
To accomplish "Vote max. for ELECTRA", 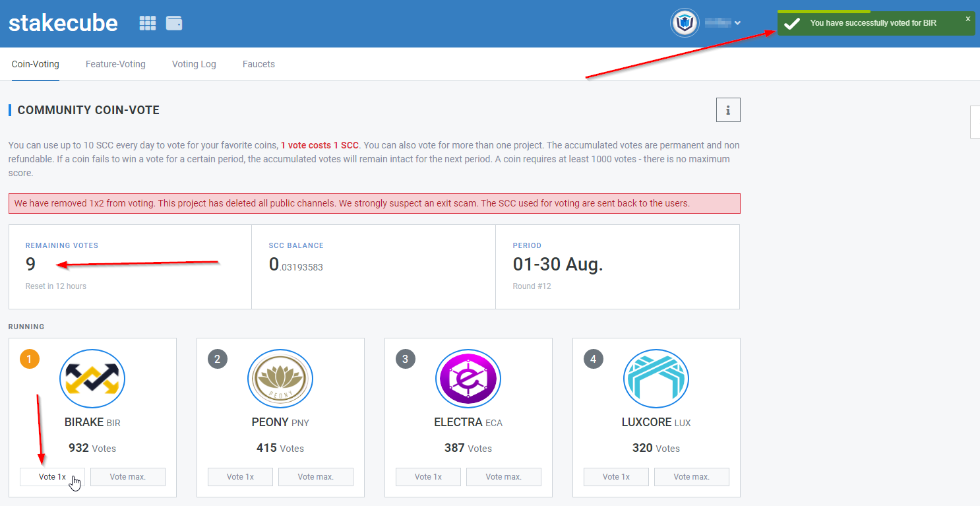I will [504, 477].
